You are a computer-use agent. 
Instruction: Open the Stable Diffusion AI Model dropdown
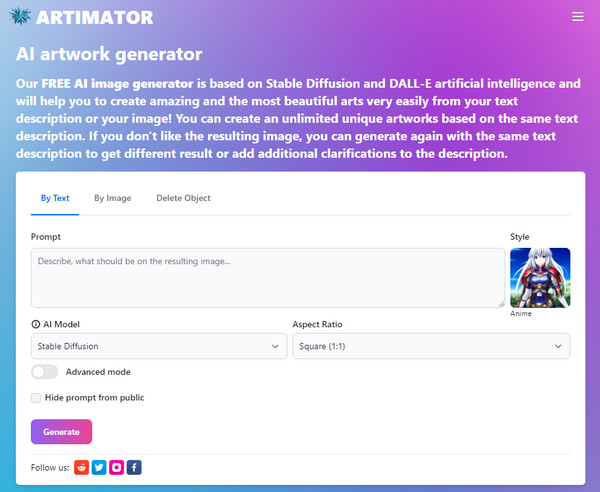click(159, 346)
